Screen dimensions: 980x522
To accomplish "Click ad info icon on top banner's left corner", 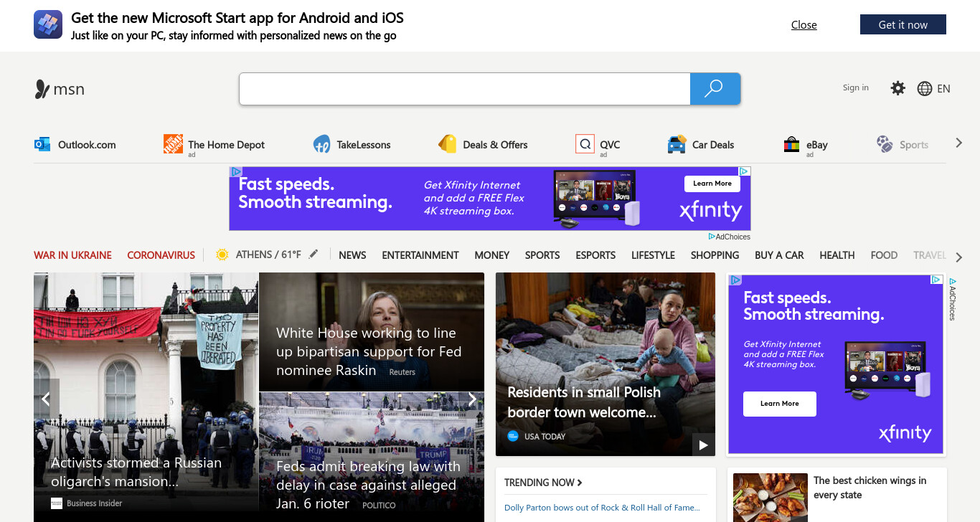I will pos(235,172).
